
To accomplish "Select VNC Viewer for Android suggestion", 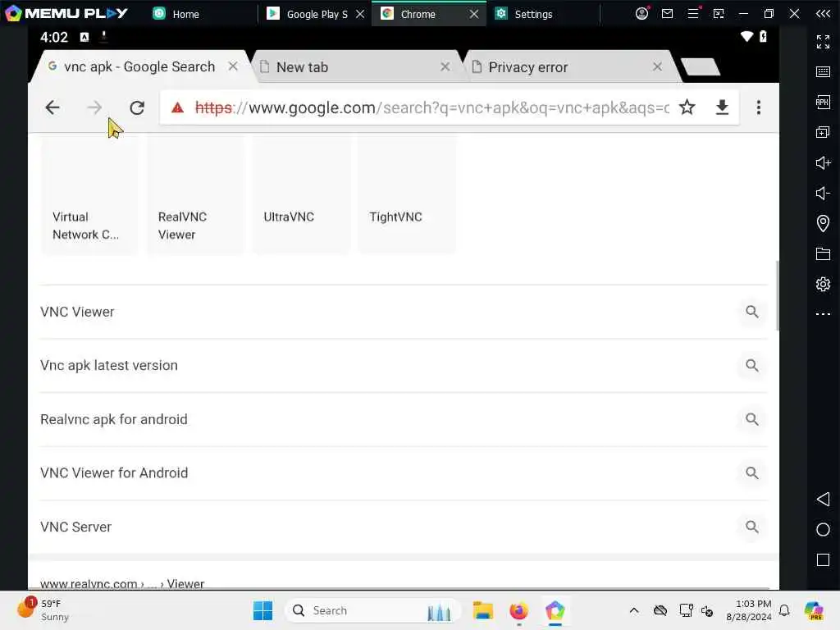I will pyautogui.click(x=404, y=473).
